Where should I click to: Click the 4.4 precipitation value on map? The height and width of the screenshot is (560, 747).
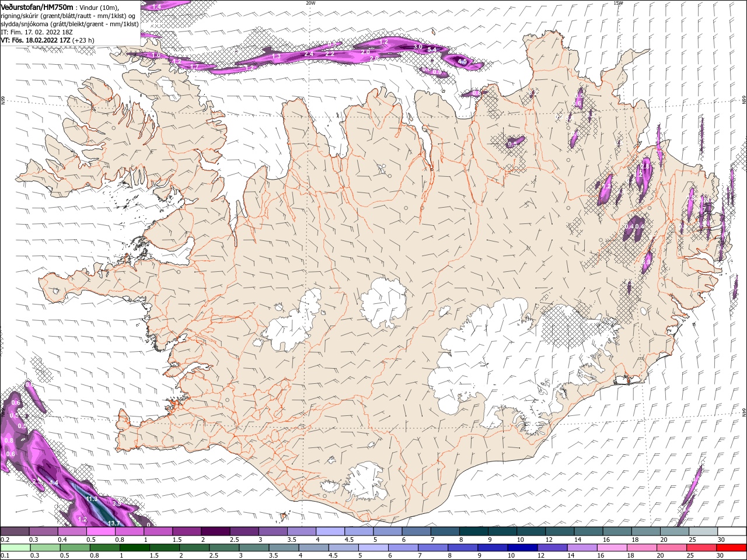pos(54,483)
